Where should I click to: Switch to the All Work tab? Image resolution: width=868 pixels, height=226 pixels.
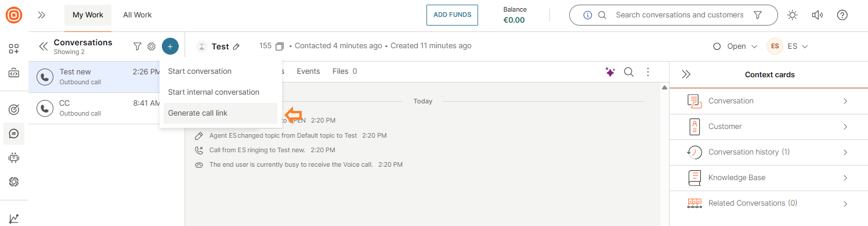[138, 15]
